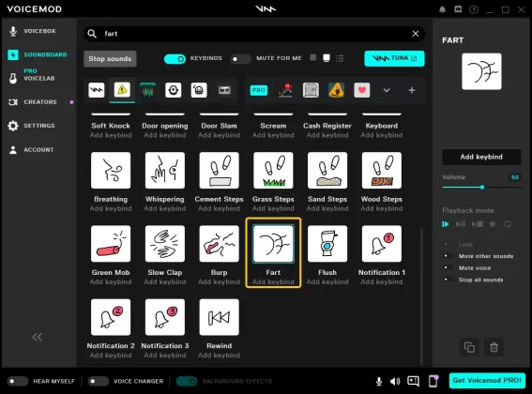Add keybind under Burp sound
This screenshot has width=532, height=394.
pos(220,281)
